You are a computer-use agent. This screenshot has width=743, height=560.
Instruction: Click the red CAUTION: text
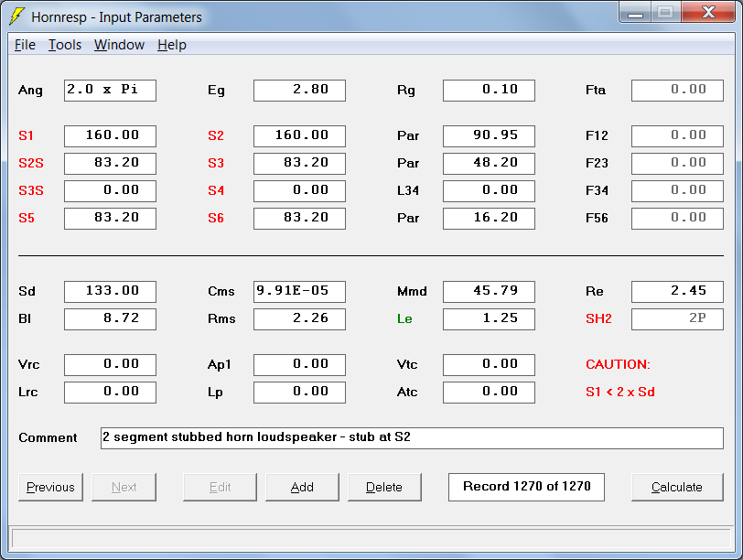(x=618, y=364)
